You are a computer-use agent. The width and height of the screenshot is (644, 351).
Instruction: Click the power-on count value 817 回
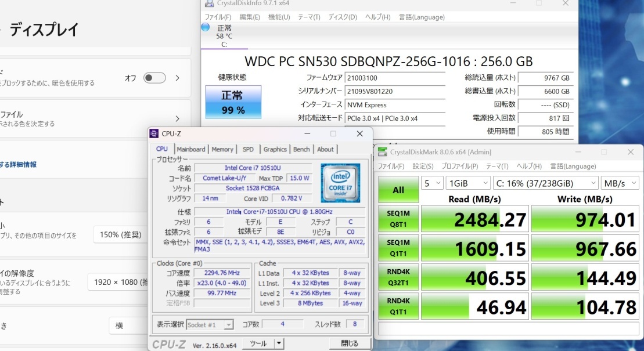point(545,118)
